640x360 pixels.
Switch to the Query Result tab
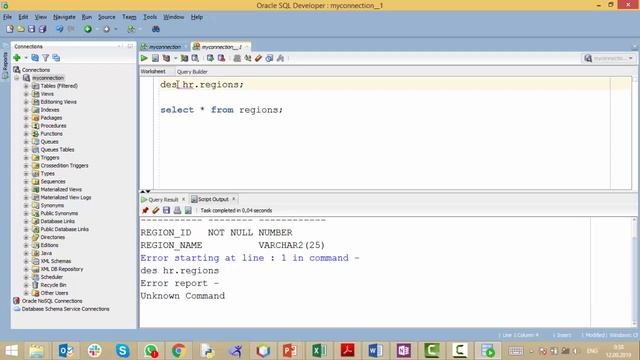[163, 200]
